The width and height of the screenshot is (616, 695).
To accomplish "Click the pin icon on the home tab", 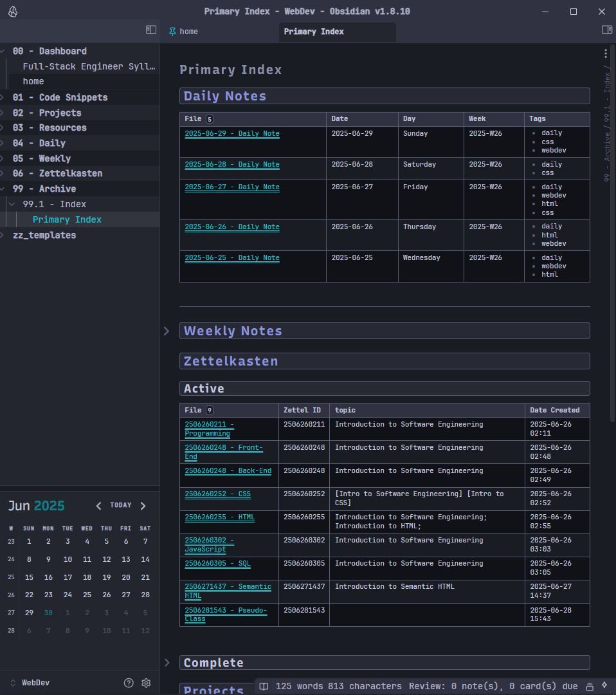I will point(172,32).
